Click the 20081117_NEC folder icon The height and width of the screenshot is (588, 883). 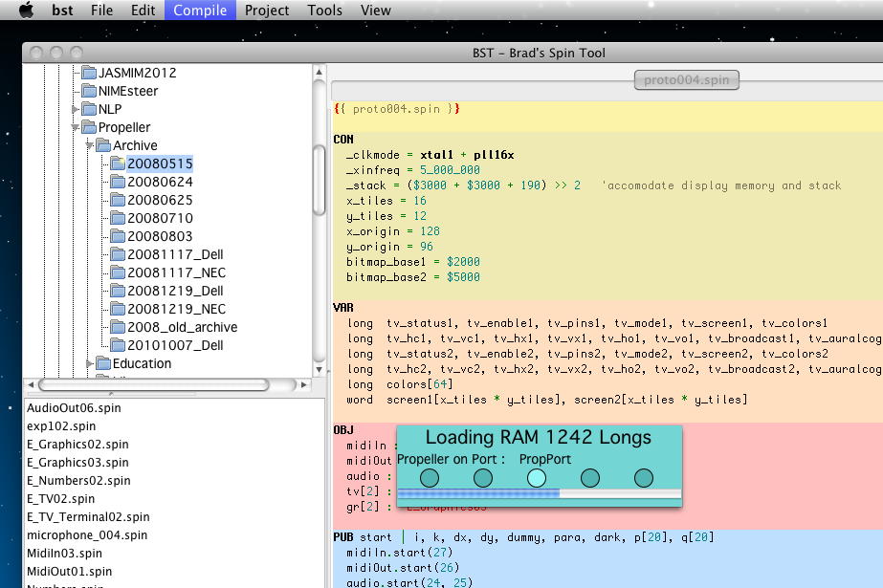point(118,272)
